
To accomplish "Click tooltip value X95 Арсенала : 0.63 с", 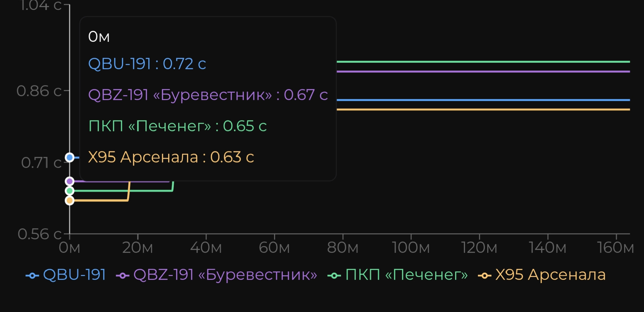I will [x=171, y=157].
